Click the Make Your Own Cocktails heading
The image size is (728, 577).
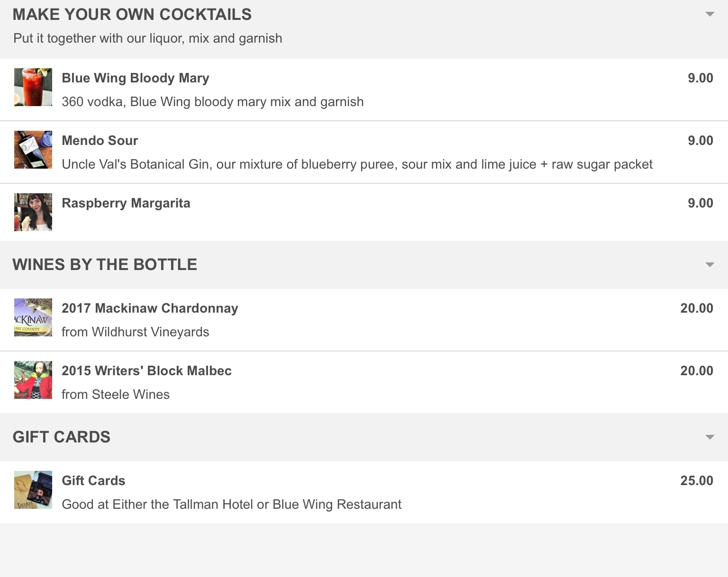tap(132, 15)
